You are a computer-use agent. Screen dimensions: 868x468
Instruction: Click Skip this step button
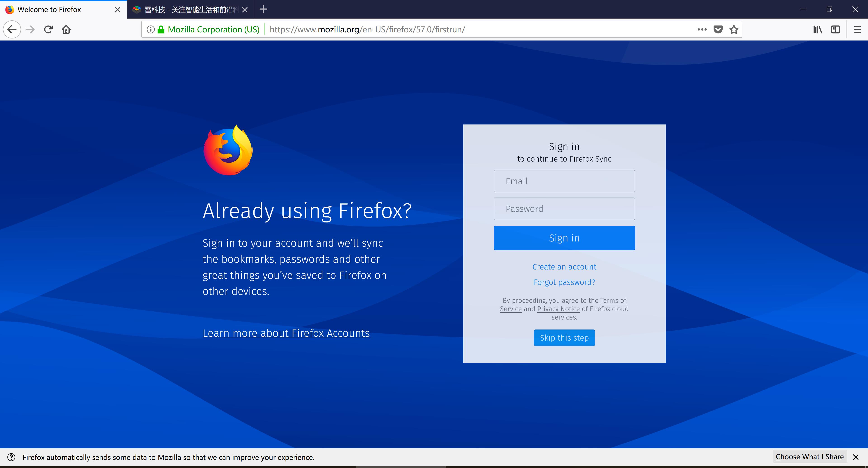point(564,338)
